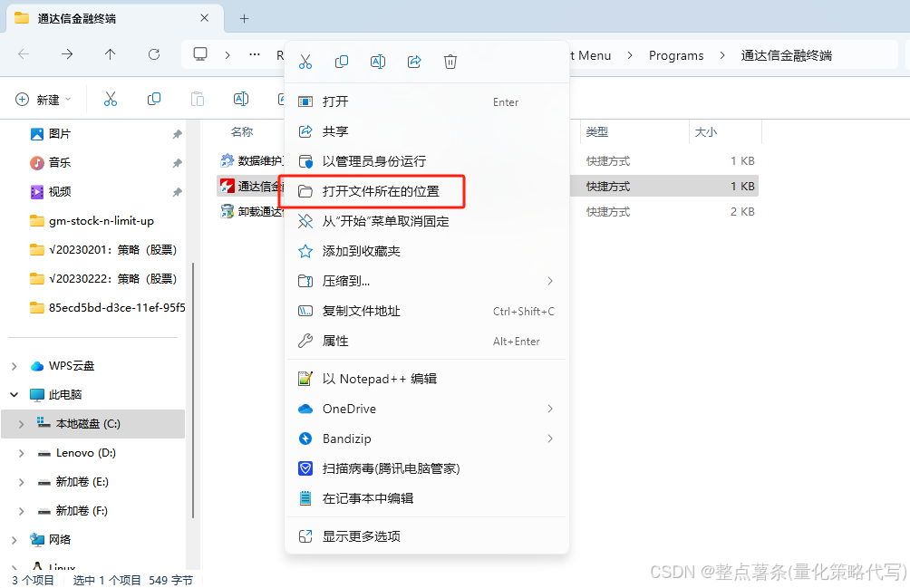Image resolution: width=910 pixels, height=588 pixels.
Task: Click the share icon in context menu
Action: pos(414,62)
